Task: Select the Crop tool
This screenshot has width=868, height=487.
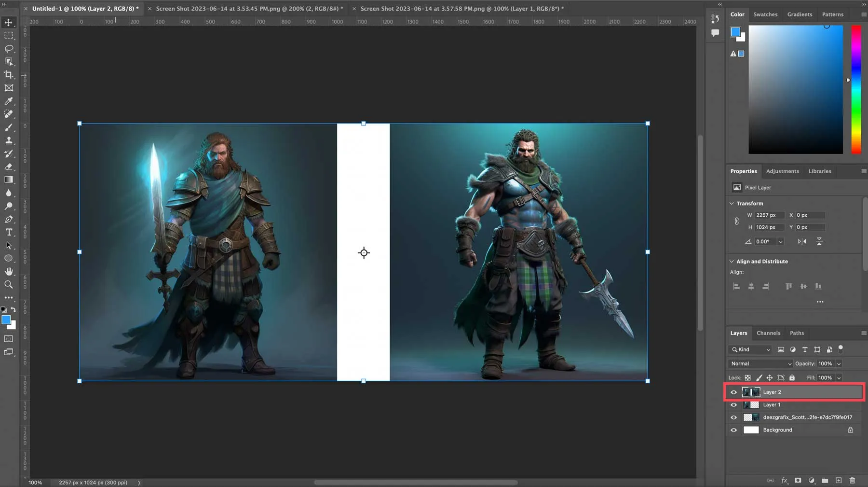Action: [9, 75]
